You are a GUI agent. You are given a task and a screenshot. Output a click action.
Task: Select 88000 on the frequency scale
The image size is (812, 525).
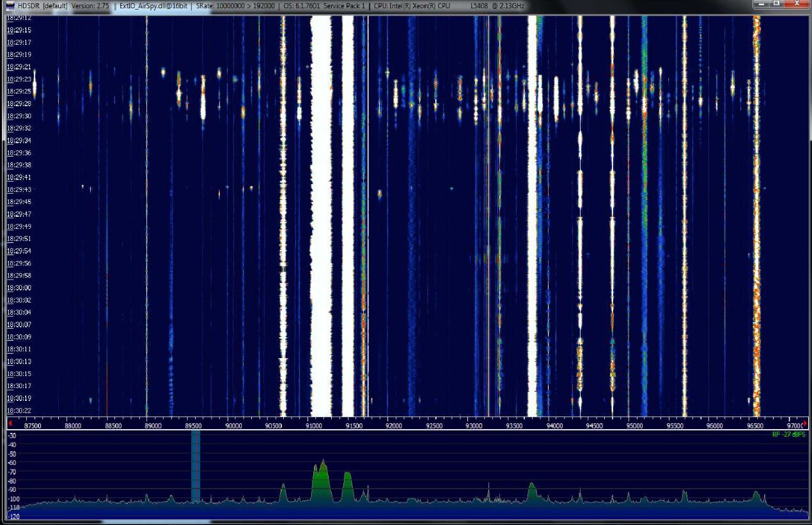[x=74, y=425]
